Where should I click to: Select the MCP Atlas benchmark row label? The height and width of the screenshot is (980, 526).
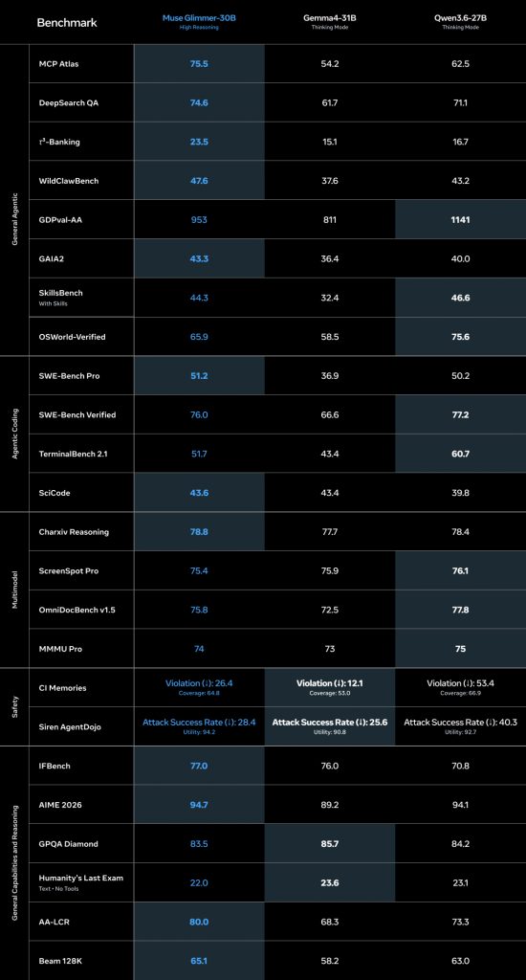click(58, 64)
